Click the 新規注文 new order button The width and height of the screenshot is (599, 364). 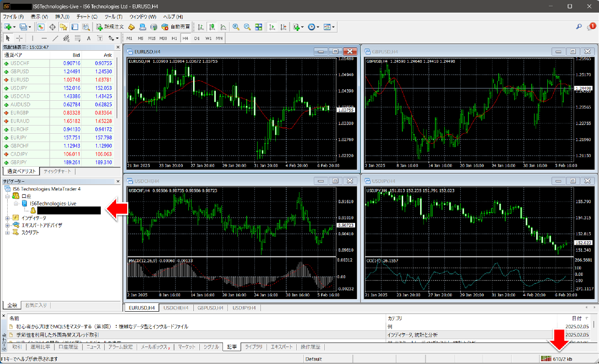click(x=110, y=27)
